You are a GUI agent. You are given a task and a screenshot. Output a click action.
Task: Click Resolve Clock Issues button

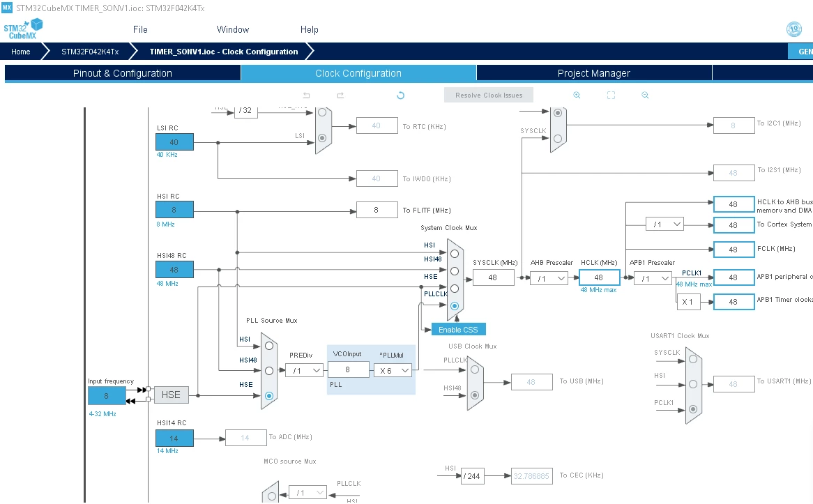pos(489,95)
